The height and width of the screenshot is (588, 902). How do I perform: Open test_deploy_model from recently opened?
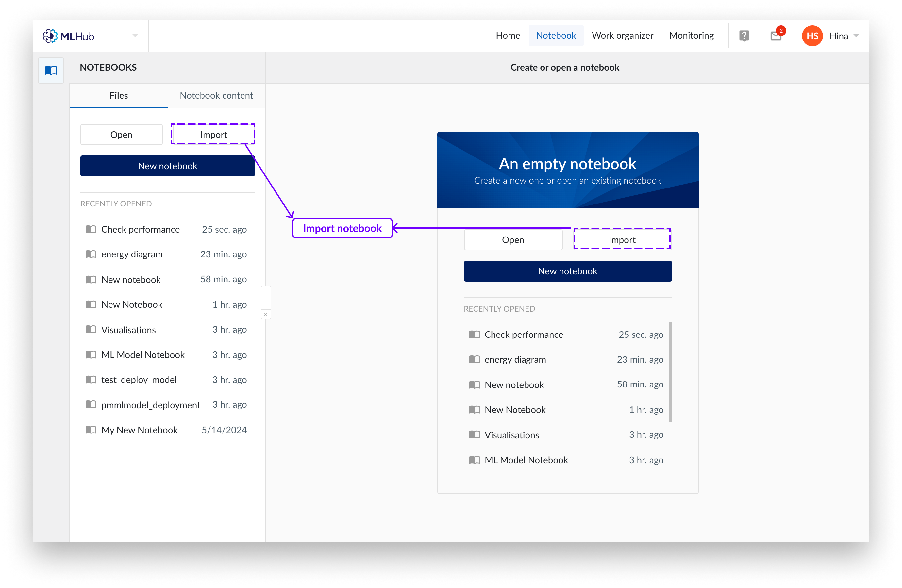click(x=139, y=380)
